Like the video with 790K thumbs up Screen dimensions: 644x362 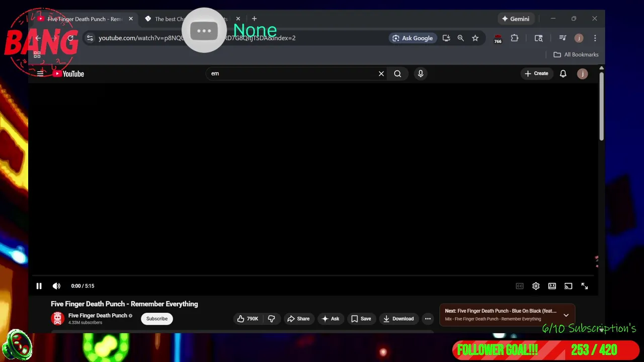pos(248,319)
